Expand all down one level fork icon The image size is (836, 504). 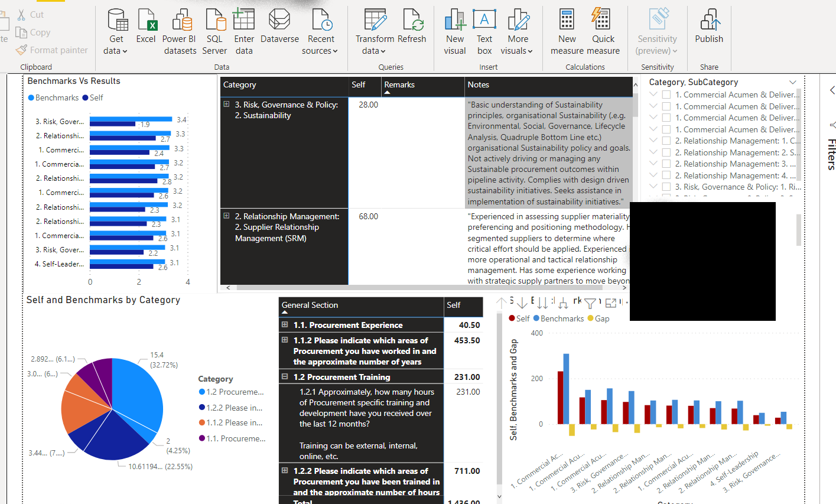pos(563,303)
